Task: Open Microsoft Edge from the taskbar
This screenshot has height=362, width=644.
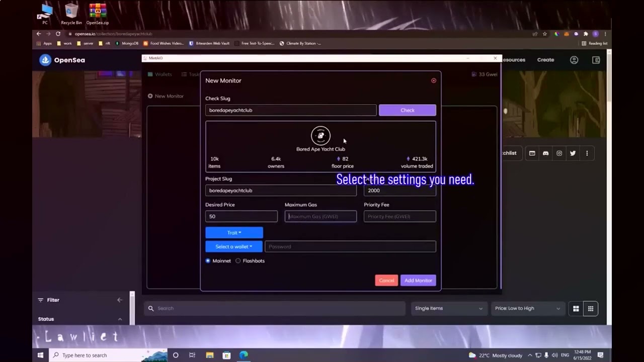Action: pyautogui.click(x=244, y=355)
